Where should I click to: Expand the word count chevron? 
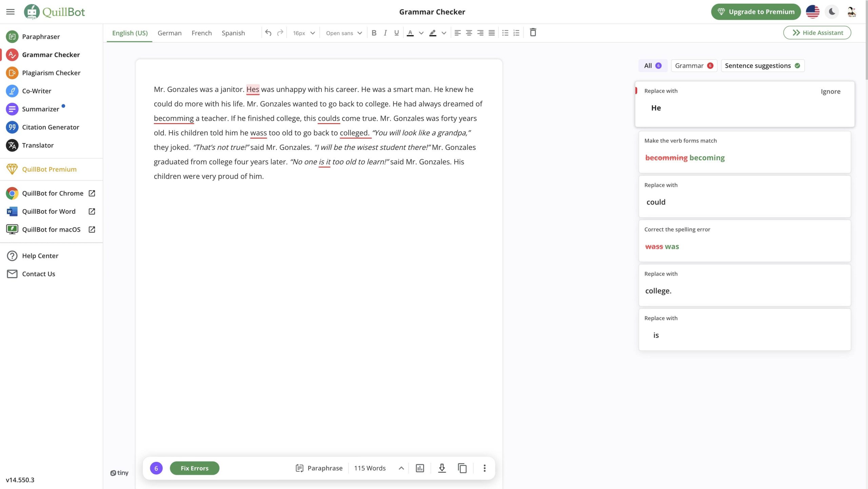[x=401, y=468]
